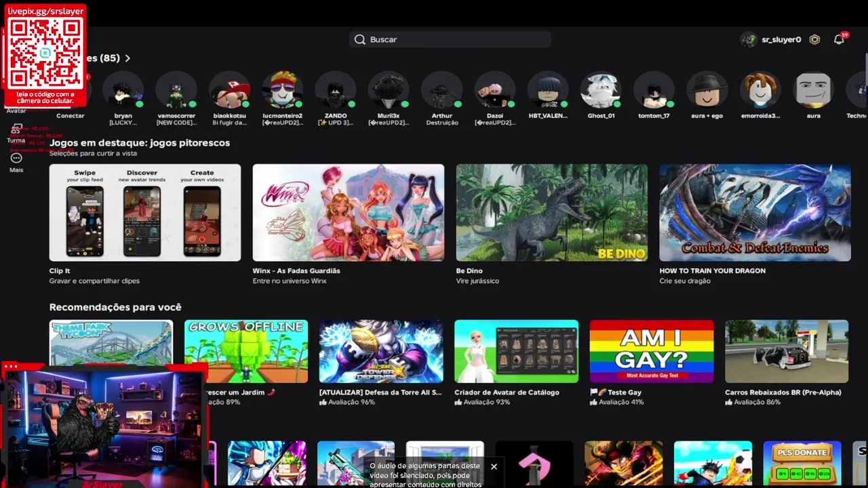Type in the Buscar search field
The image size is (868, 488).
click(450, 39)
